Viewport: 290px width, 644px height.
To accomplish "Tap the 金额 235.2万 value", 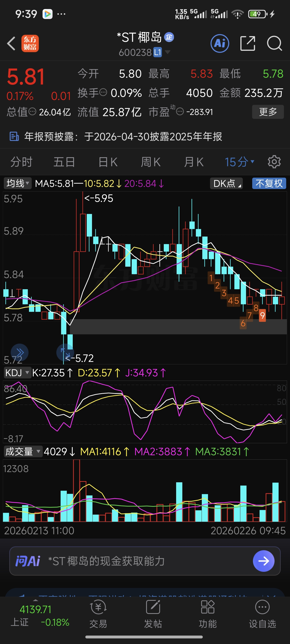I will (x=264, y=93).
